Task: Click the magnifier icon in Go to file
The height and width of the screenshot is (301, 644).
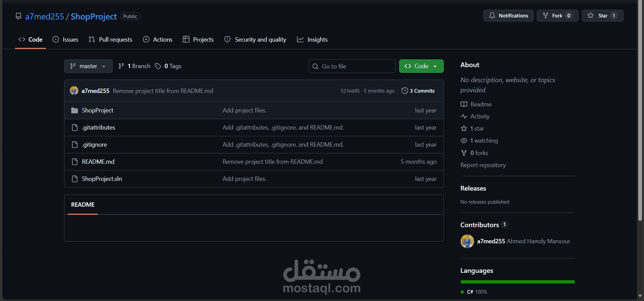Action: 315,66
